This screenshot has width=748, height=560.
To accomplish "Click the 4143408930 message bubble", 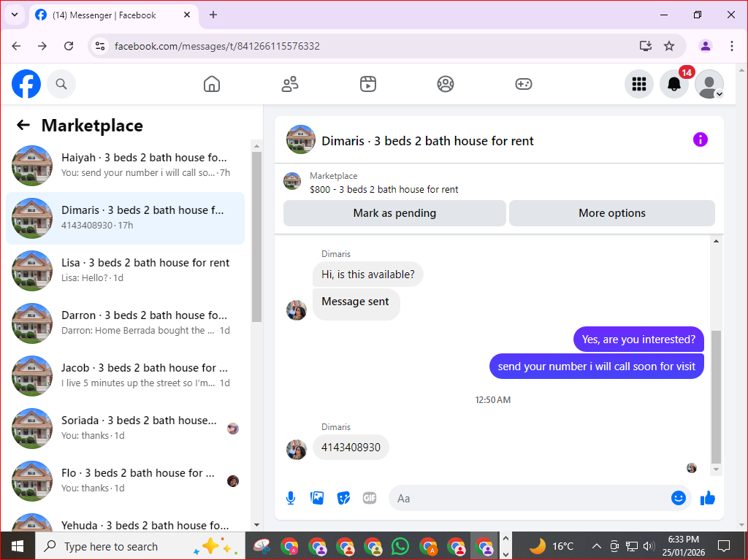I will coord(351,448).
